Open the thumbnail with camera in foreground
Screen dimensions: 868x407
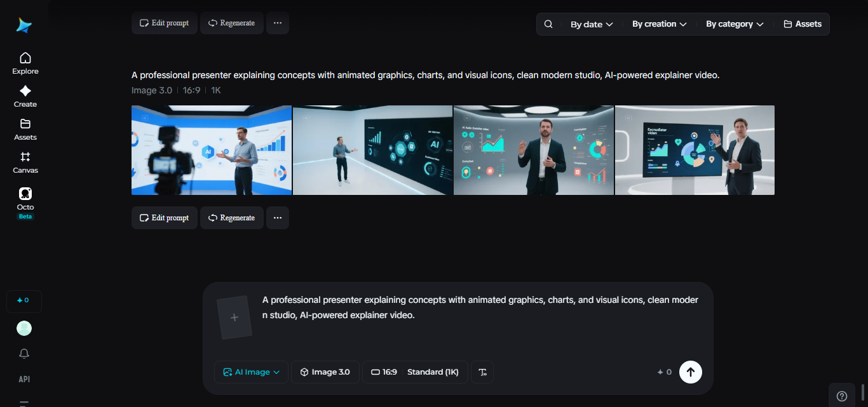(x=212, y=150)
